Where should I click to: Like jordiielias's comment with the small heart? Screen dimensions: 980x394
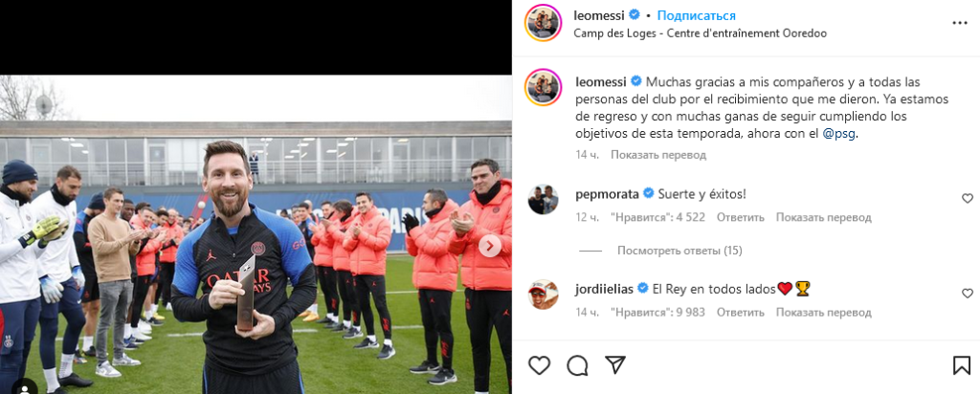(x=968, y=294)
